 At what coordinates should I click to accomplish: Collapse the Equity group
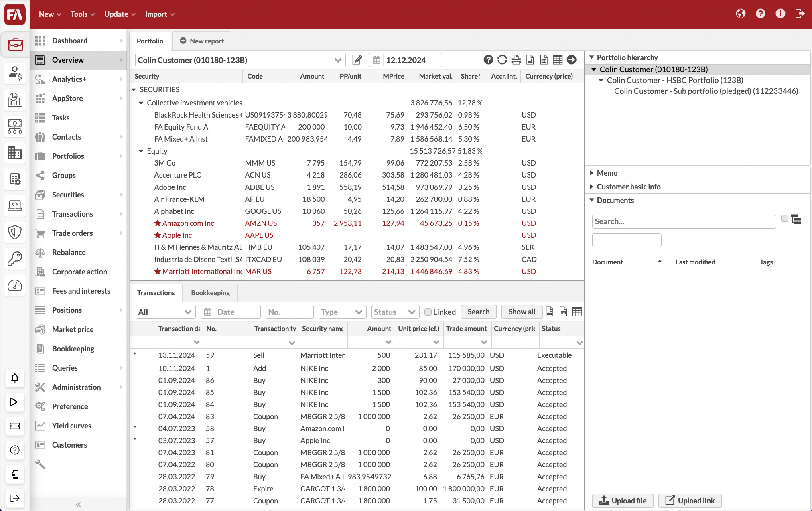tap(141, 151)
